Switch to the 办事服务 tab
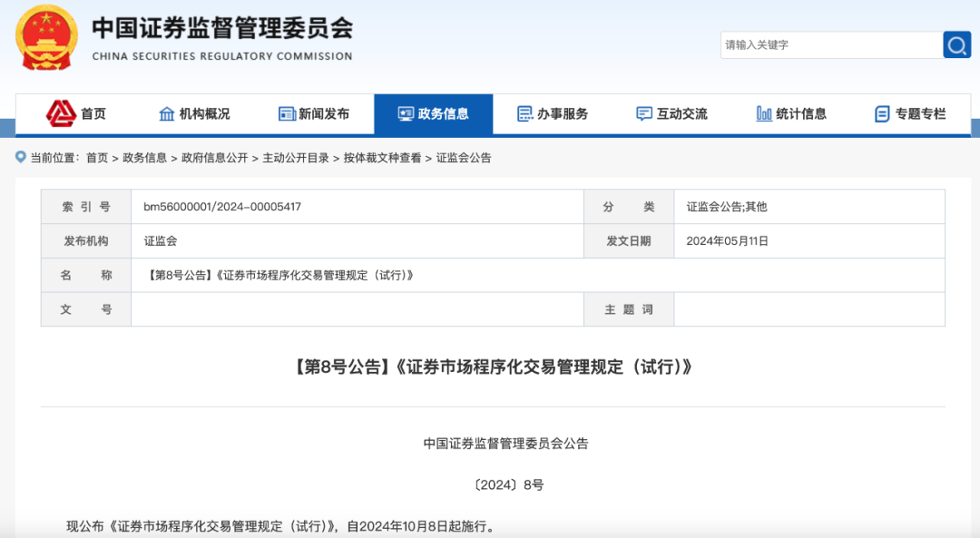 coord(554,113)
